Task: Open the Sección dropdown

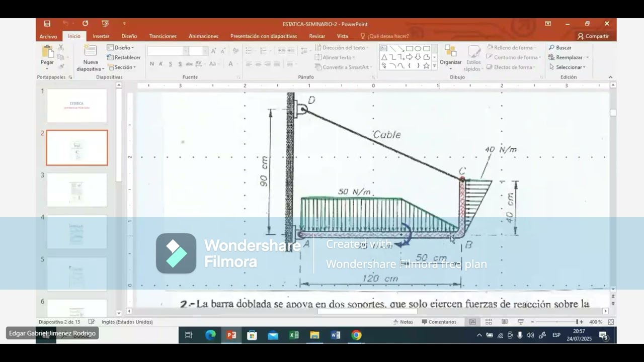Action: tap(122, 67)
